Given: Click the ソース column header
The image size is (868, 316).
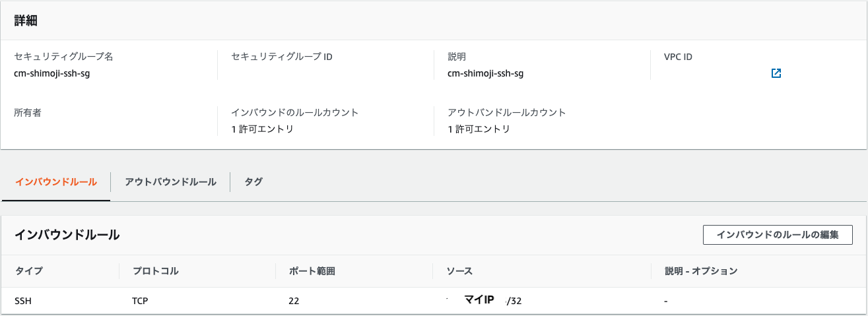Looking at the screenshot, I should [459, 271].
